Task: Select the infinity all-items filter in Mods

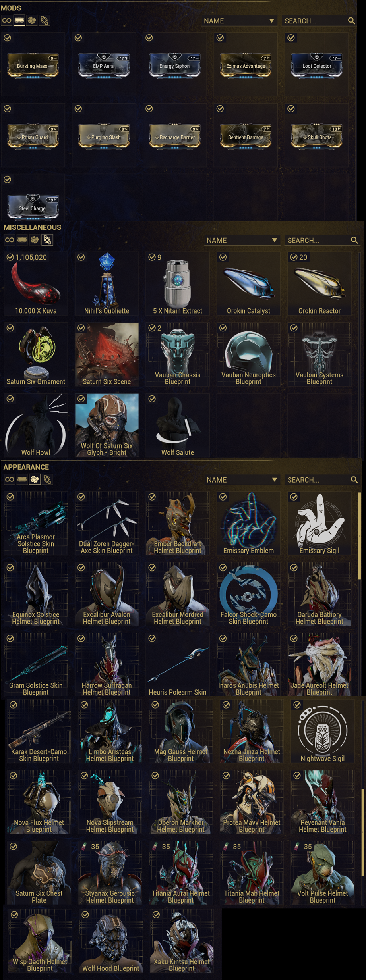Action: pos(7,21)
